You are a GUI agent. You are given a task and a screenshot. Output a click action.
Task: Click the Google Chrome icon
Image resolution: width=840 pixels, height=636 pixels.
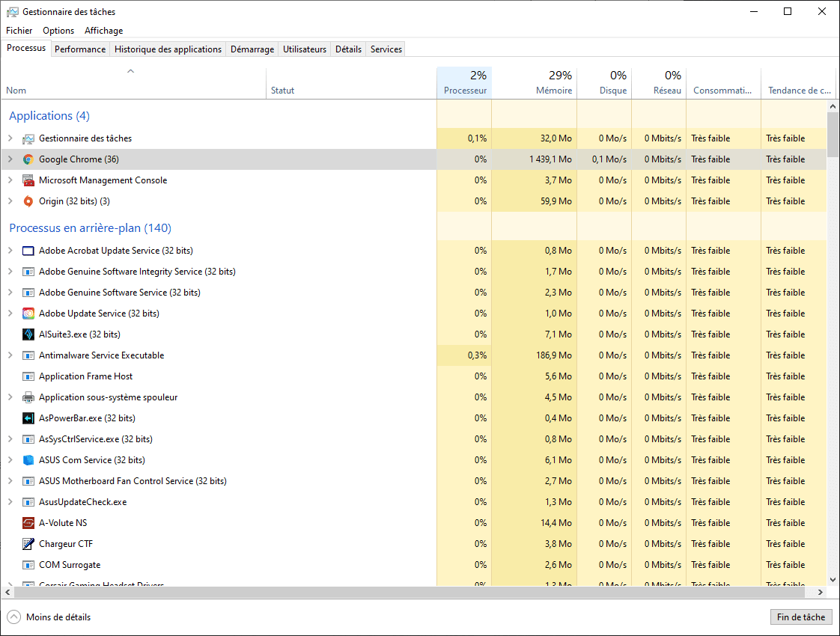(28, 159)
